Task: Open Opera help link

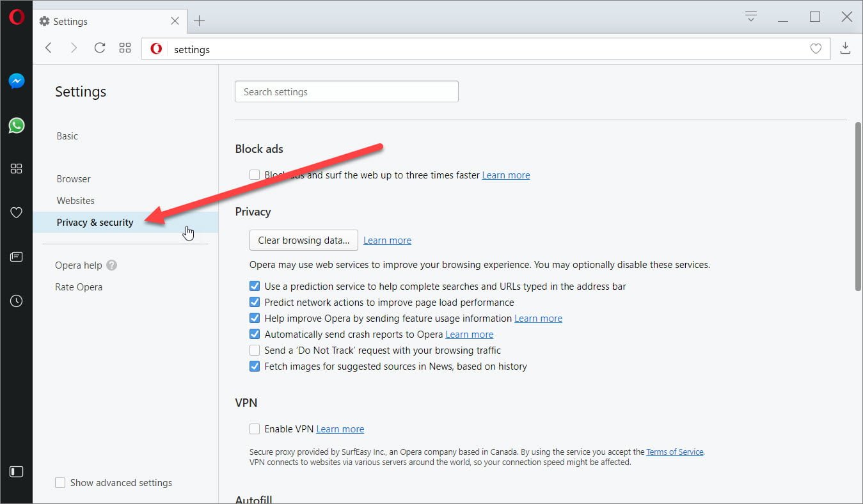Action: [78, 265]
